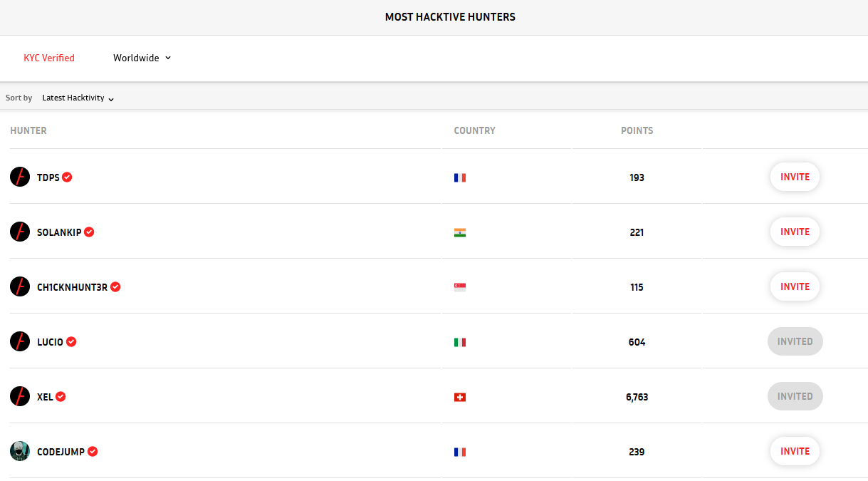This screenshot has height=481, width=868.
Task: Click the Invited button for XEL
Action: (x=795, y=396)
